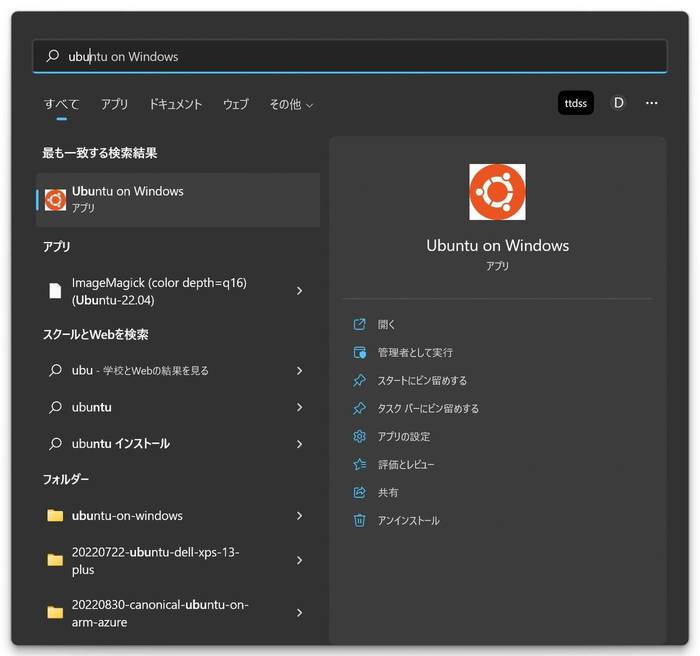This screenshot has height=656, width=700.
Task: Click the ImageMagick (Ubuntu-22.04) file icon
Action: [x=55, y=291]
